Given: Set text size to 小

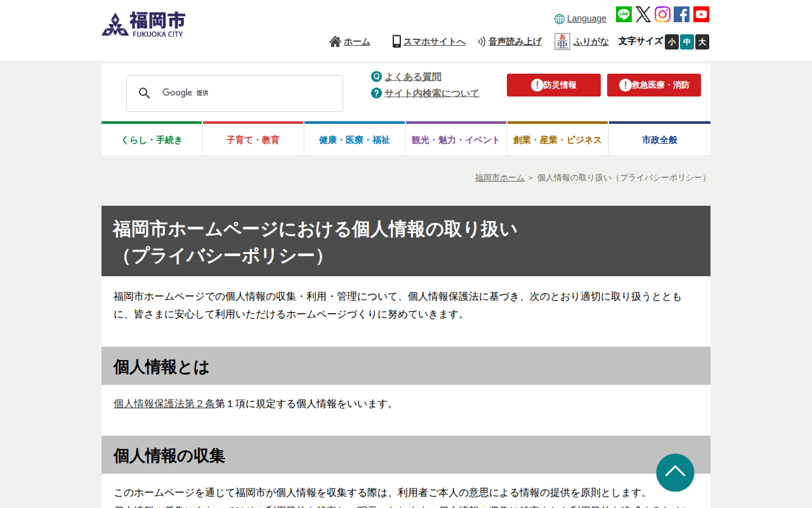Looking at the screenshot, I should (x=672, y=42).
